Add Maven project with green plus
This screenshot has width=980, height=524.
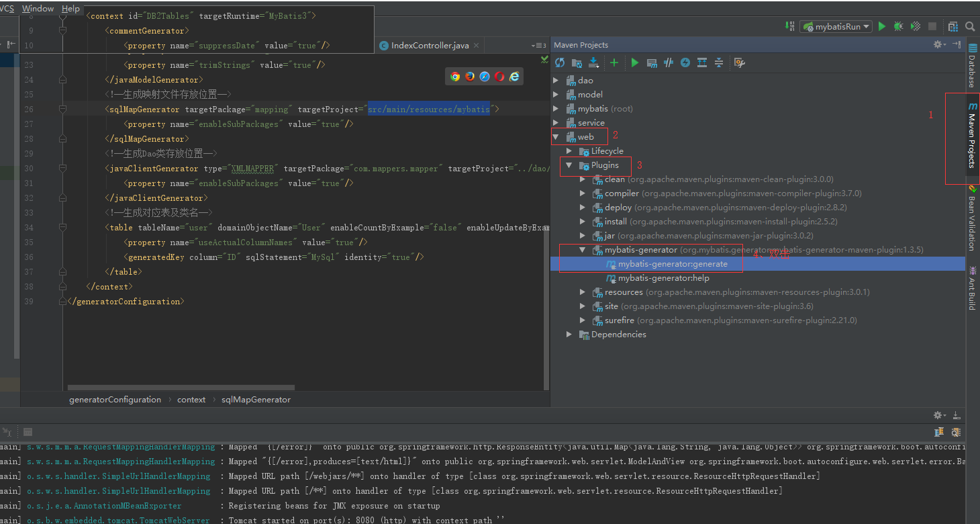(614, 62)
